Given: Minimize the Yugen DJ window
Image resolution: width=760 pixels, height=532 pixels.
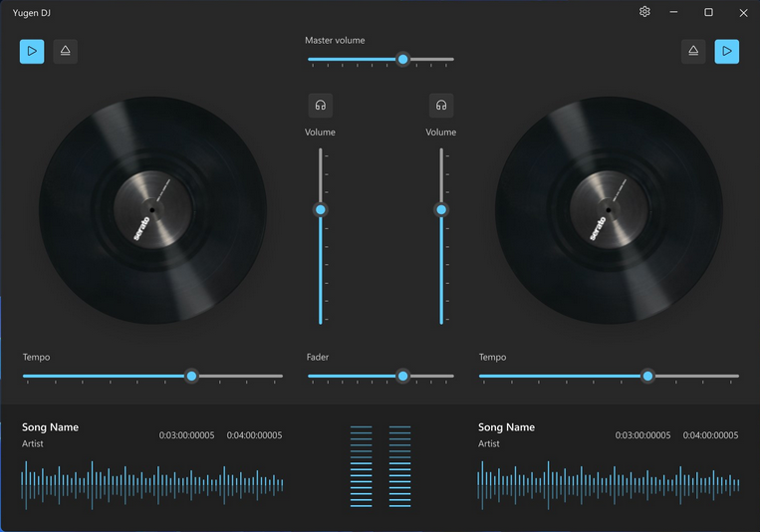Looking at the screenshot, I should pyautogui.click(x=673, y=12).
